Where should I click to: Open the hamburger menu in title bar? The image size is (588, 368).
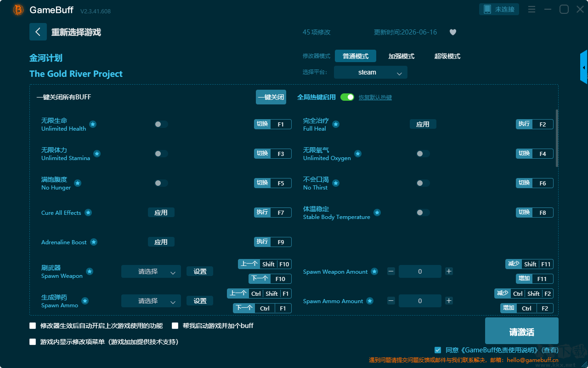pos(531,9)
